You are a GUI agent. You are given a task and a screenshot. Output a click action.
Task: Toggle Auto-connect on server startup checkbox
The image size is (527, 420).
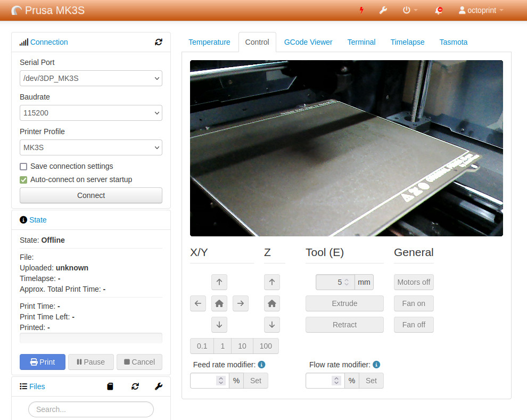coord(23,180)
